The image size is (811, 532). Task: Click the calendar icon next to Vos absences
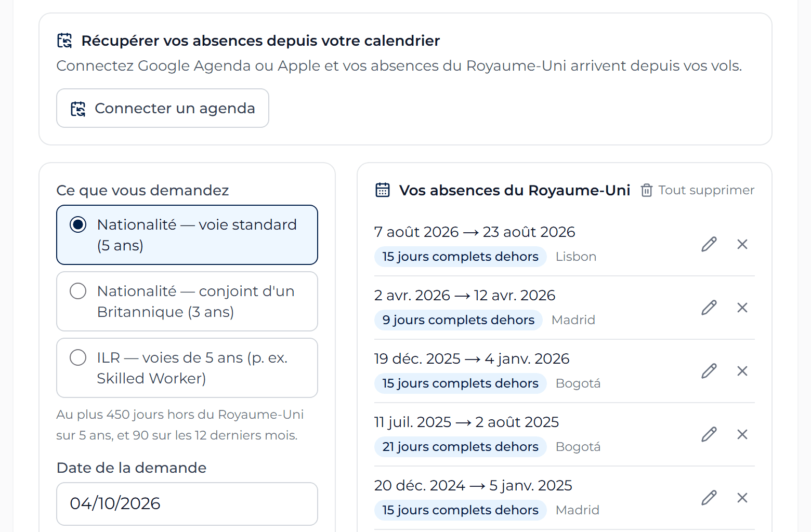point(383,190)
